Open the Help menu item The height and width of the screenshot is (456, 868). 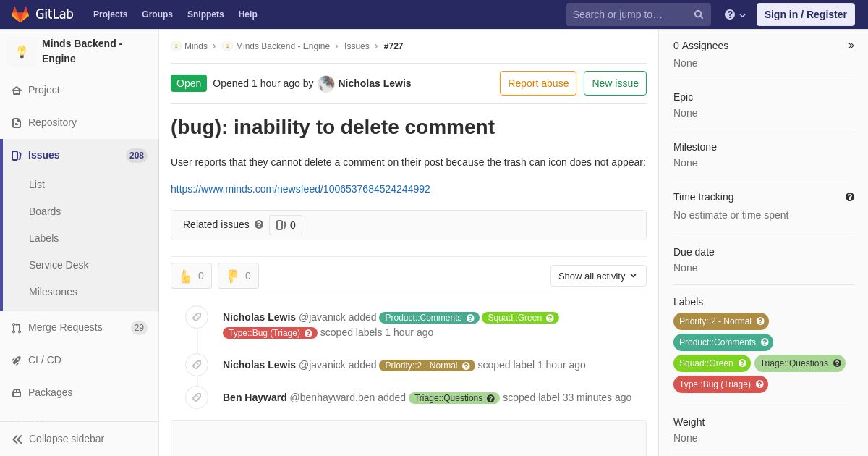pyautogui.click(x=248, y=14)
